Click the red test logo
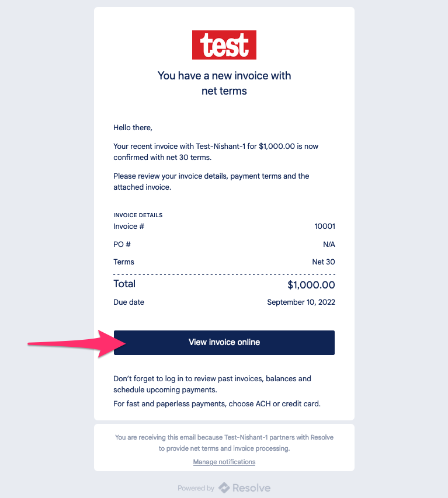Viewport: 448px width, 498px height. pos(224,45)
